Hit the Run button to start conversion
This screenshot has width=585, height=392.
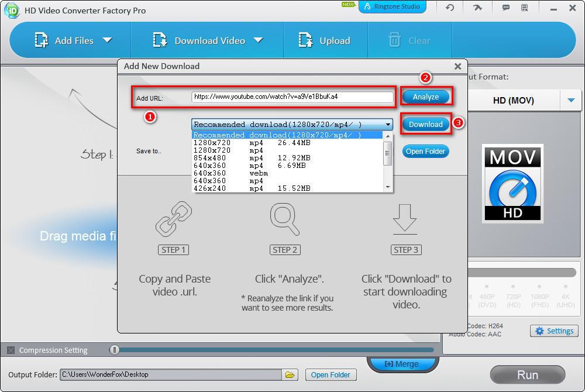(x=527, y=374)
